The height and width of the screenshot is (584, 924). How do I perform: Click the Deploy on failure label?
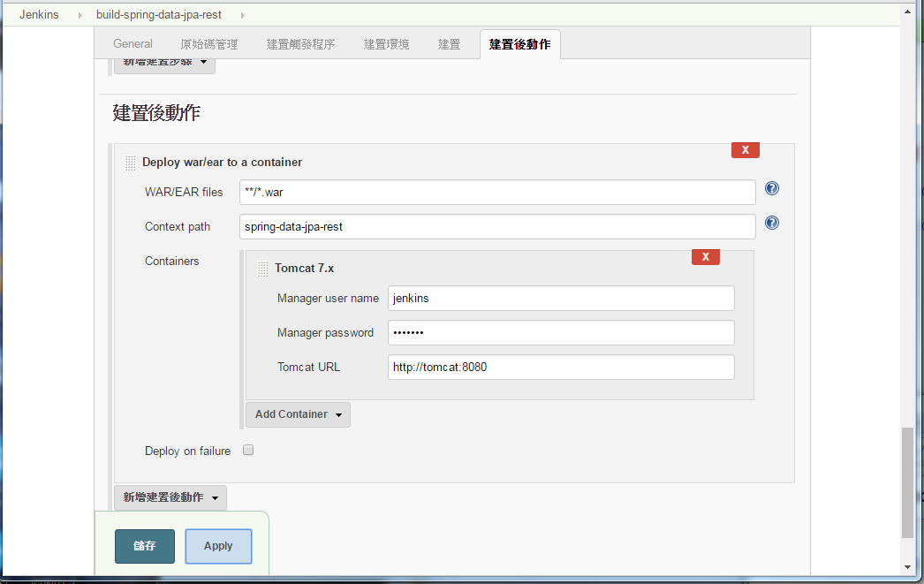(187, 451)
